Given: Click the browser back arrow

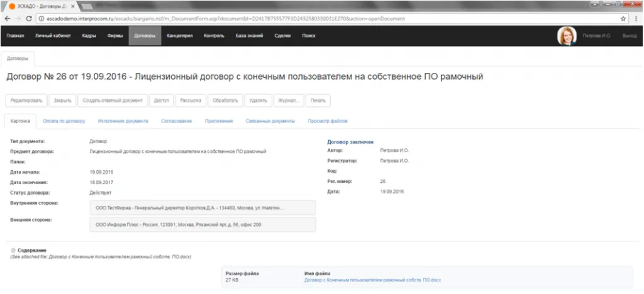Looking at the screenshot, I should (x=7, y=19).
